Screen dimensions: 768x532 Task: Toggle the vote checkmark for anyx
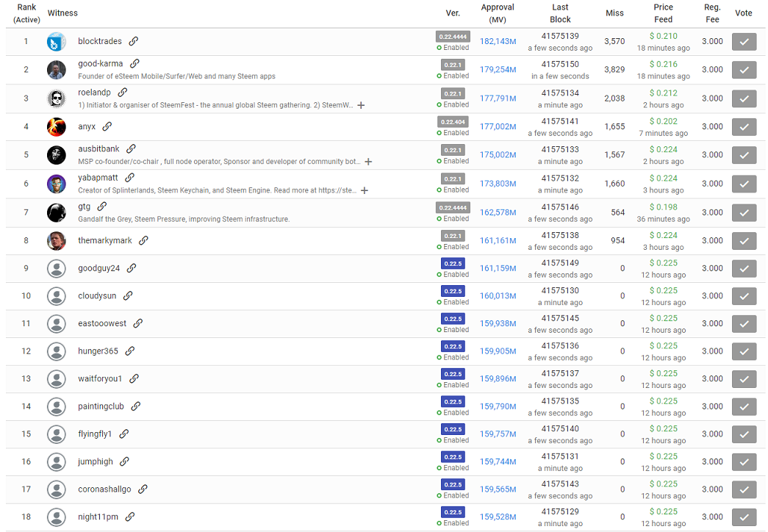(744, 127)
